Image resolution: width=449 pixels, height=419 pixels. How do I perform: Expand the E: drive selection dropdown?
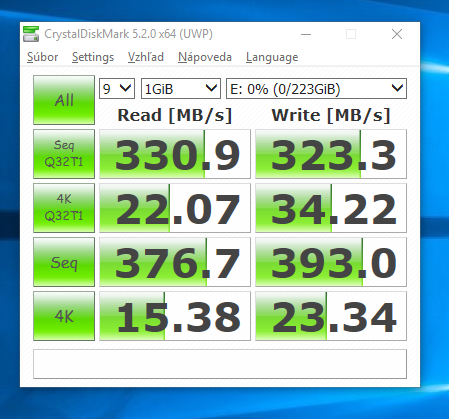pos(316,89)
